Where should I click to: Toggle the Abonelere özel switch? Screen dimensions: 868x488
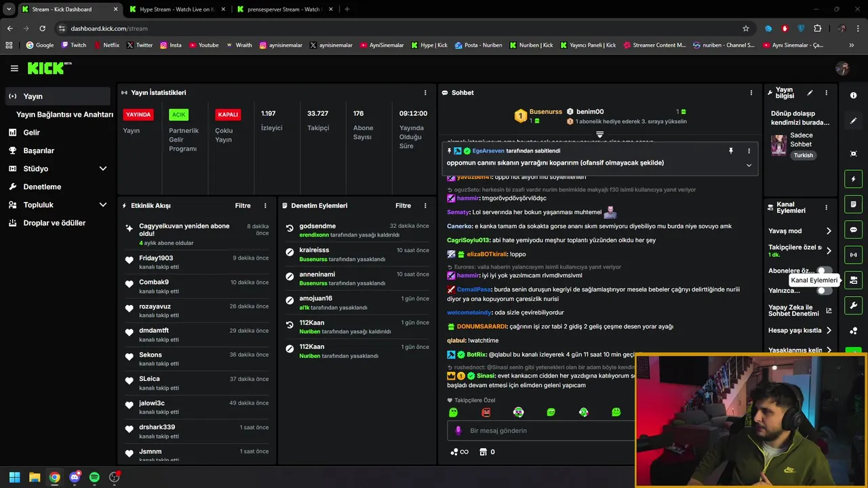pos(824,270)
